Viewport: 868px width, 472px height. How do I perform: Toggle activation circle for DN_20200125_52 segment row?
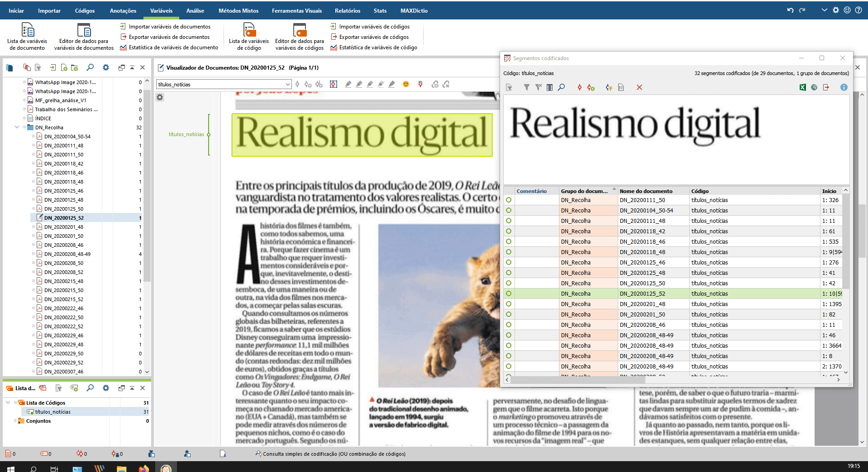pyautogui.click(x=509, y=293)
